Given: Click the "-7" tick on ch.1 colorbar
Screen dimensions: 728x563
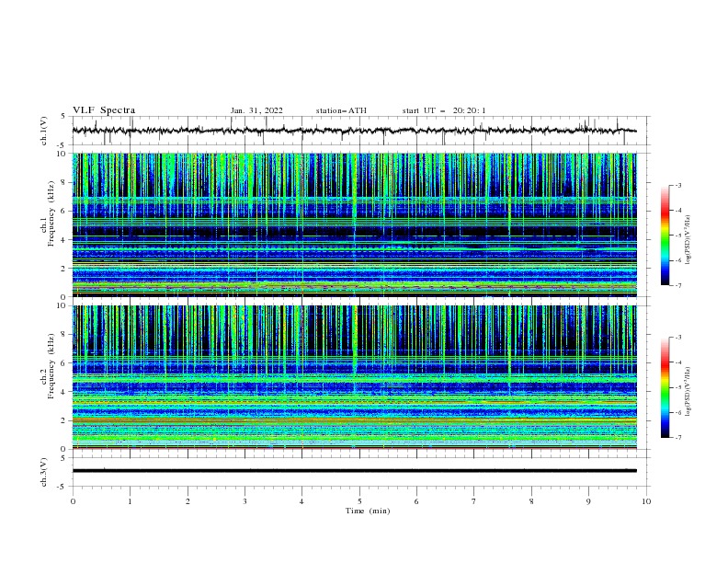Looking at the screenshot, I should 677,285.
